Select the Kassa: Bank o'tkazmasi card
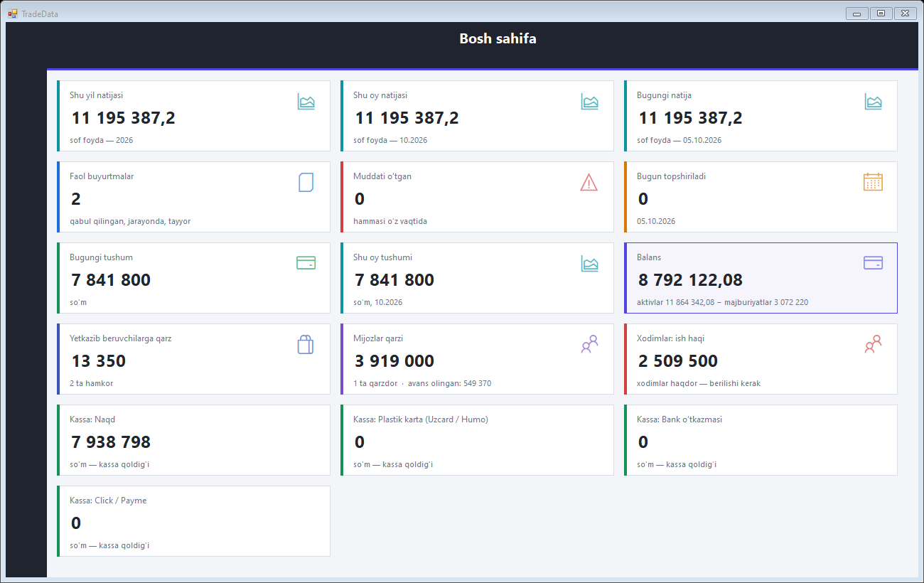Screen dimensions: 924x583 click(761, 440)
